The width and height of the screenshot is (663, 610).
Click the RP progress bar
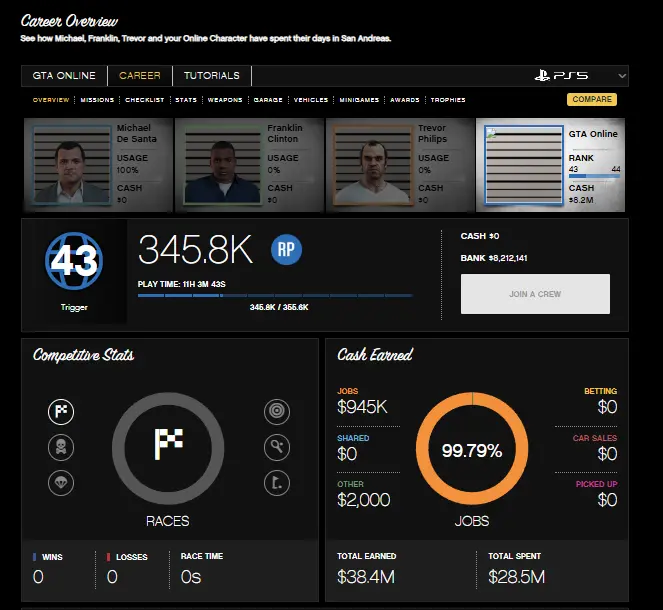[x=275, y=295]
